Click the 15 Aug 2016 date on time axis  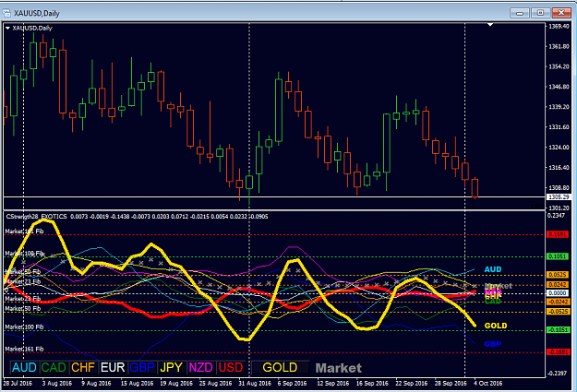(137, 383)
